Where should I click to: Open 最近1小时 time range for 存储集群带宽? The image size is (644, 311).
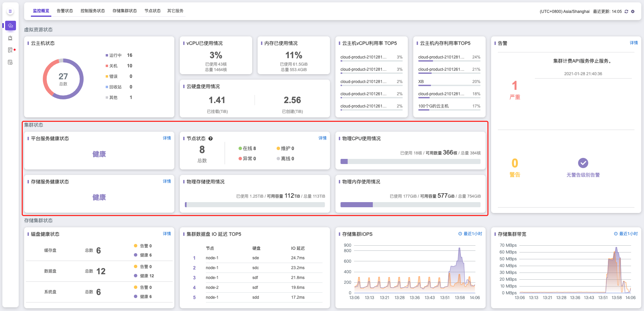pos(626,234)
